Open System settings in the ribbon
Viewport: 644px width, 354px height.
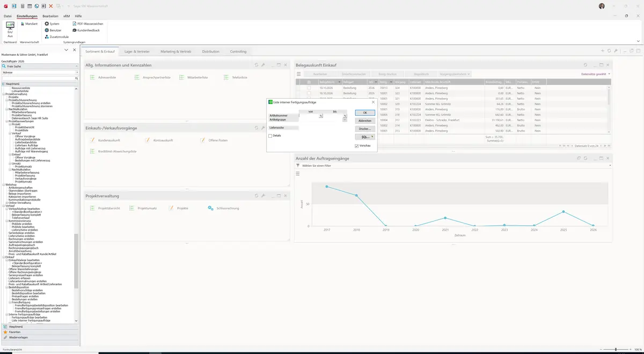point(52,24)
